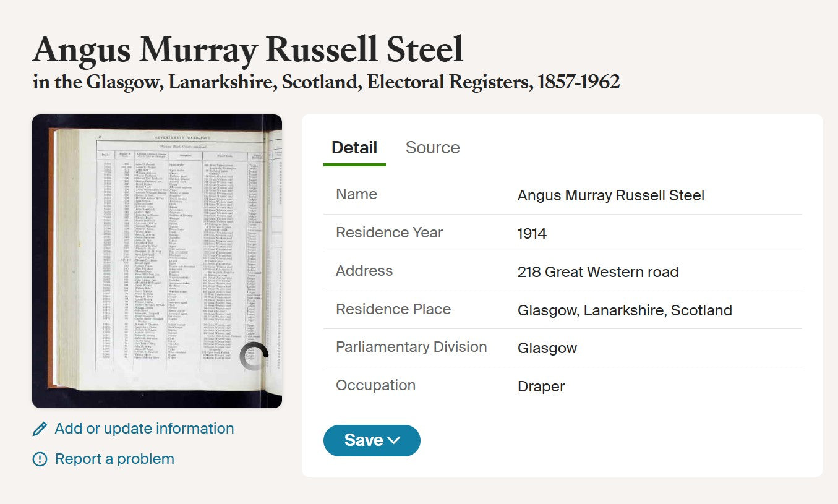The width and height of the screenshot is (838, 504).
Task: Click the Angus Murray Russell Steel heading
Action: point(248,51)
